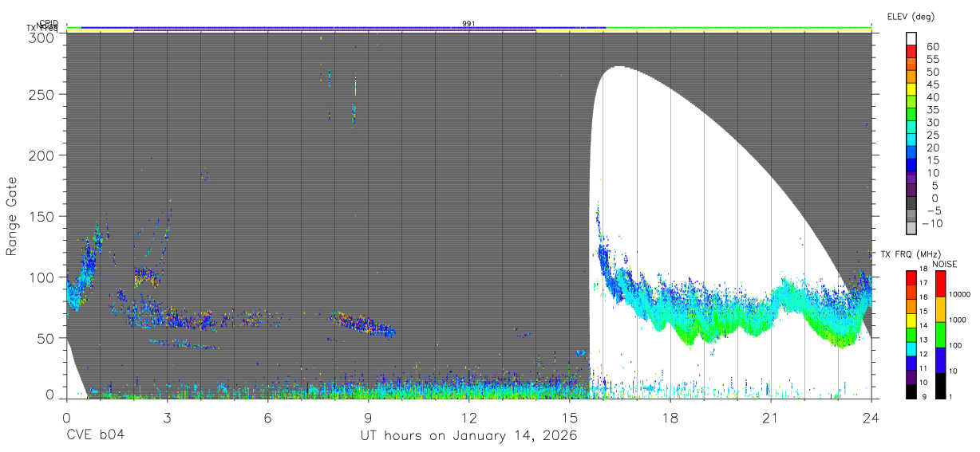This screenshot has width=980, height=452.
Task: Click the '45' label on ELEV colorbar
Action: coord(933,85)
